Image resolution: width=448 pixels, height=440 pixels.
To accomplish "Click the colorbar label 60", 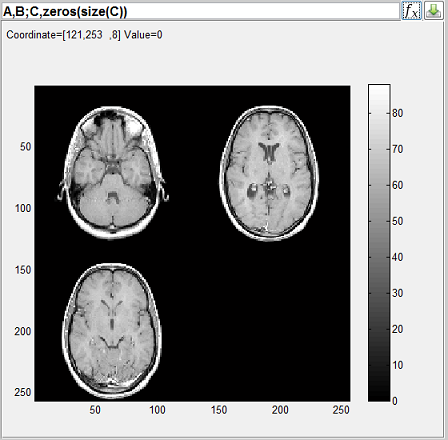I will [398, 185].
